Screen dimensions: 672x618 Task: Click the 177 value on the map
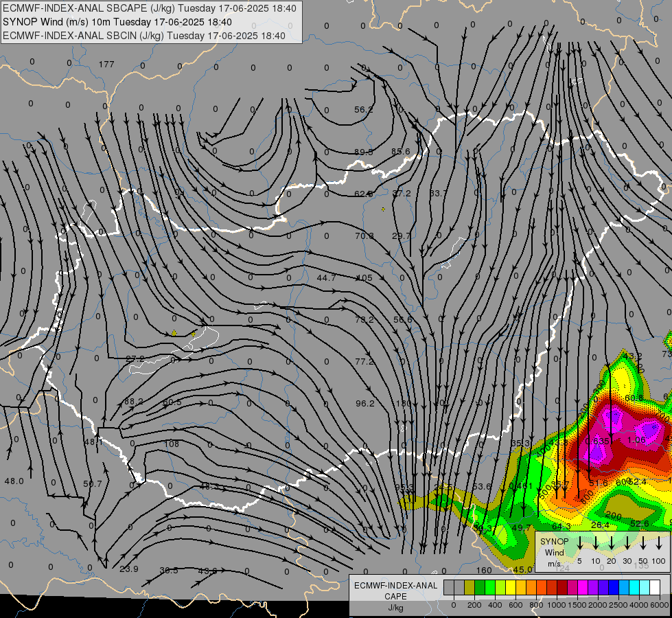pos(106,65)
